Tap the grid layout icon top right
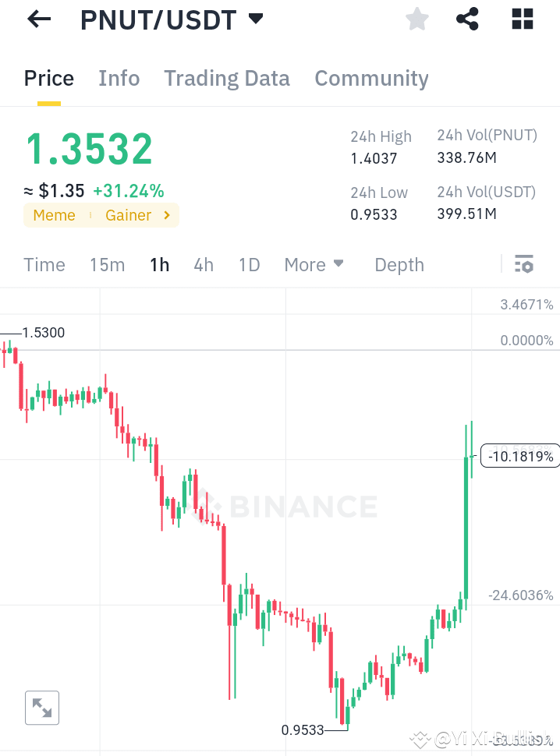 tap(522, 19)
